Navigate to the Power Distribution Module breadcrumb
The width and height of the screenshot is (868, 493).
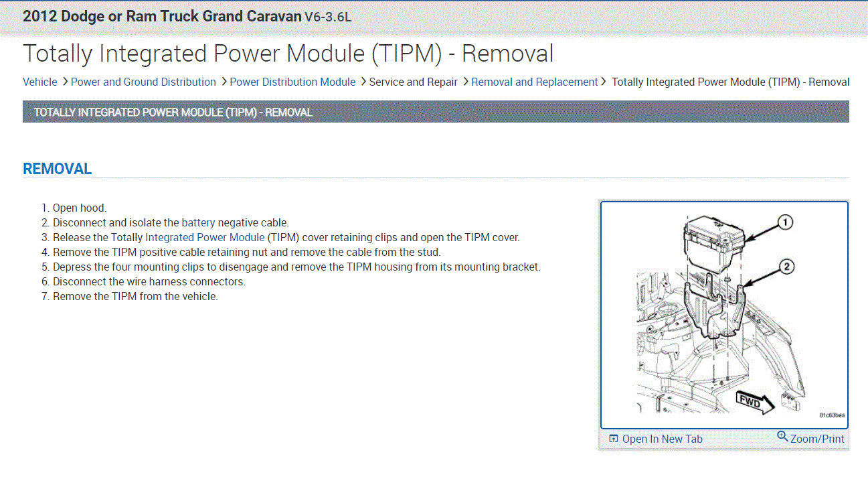(x=292, y=82)
